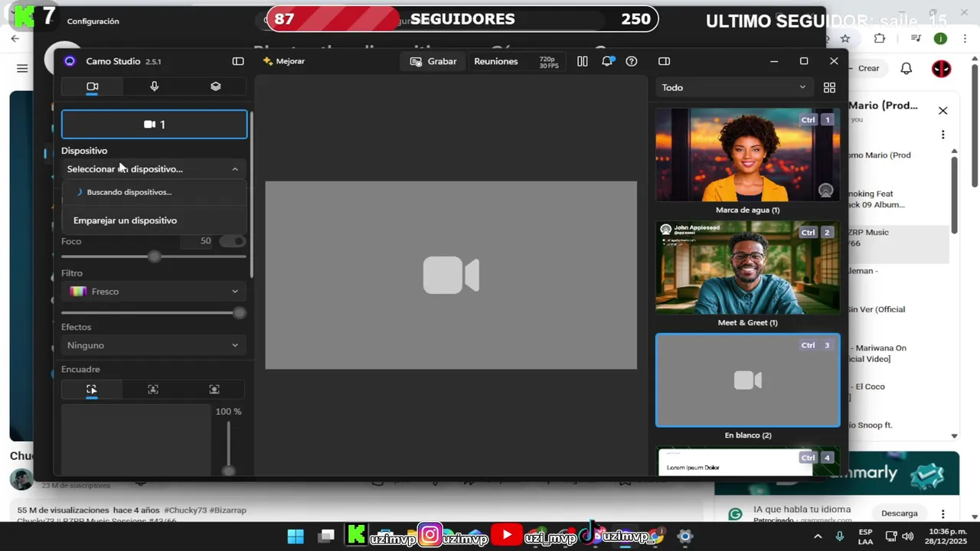
Task: Close the YouTube playlist panel
Action: tap(943, 110)
